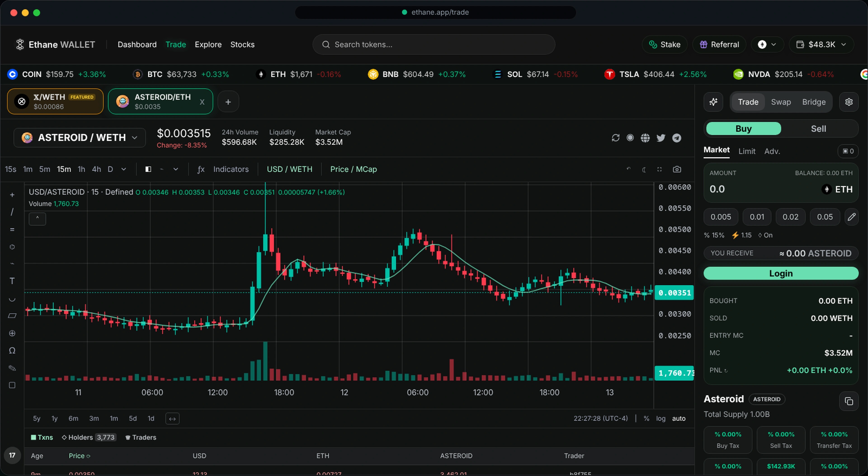Click the candlestick chart type icon
The width and height of the screenshot is (868, 476).
click(148, 169)
